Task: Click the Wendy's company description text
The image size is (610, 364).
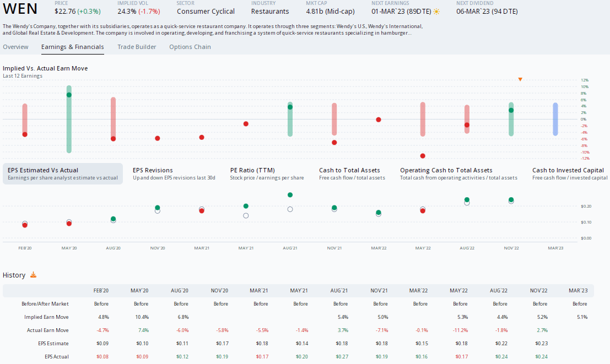Action: [x=212, y=30]
